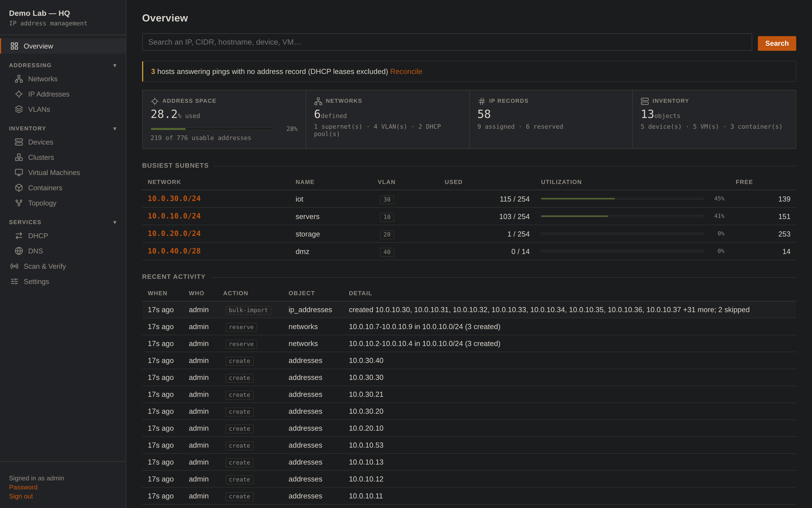Click the Free column header
812x508 pixels.
[x=744, y=182]
